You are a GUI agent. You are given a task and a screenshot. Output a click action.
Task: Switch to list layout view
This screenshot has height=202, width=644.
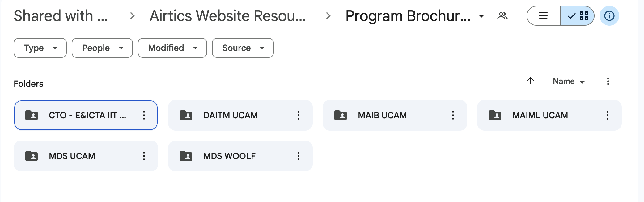(x=544, y=16)
